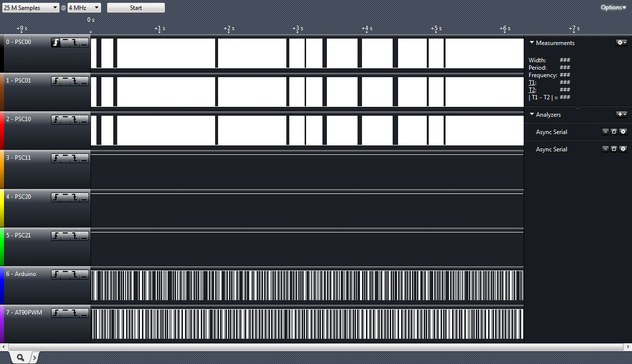Click rising edge trigger icon for 2 - PSC10

point(56,120)
